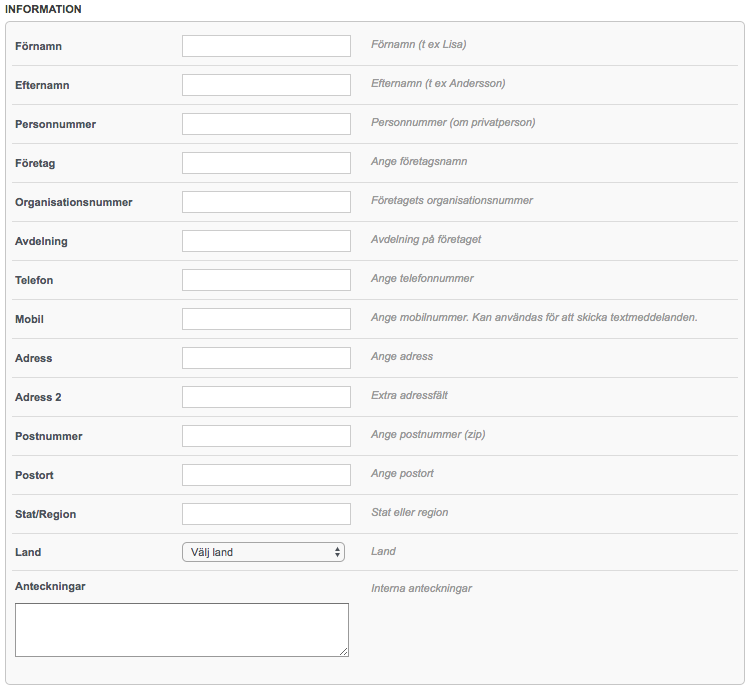Focus the Telefon number field

[266, 280]
